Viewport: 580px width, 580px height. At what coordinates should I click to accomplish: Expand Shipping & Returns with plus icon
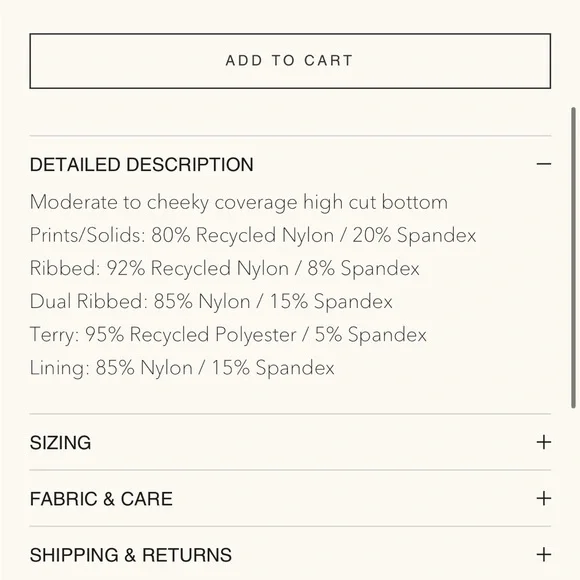click(544, 554)
